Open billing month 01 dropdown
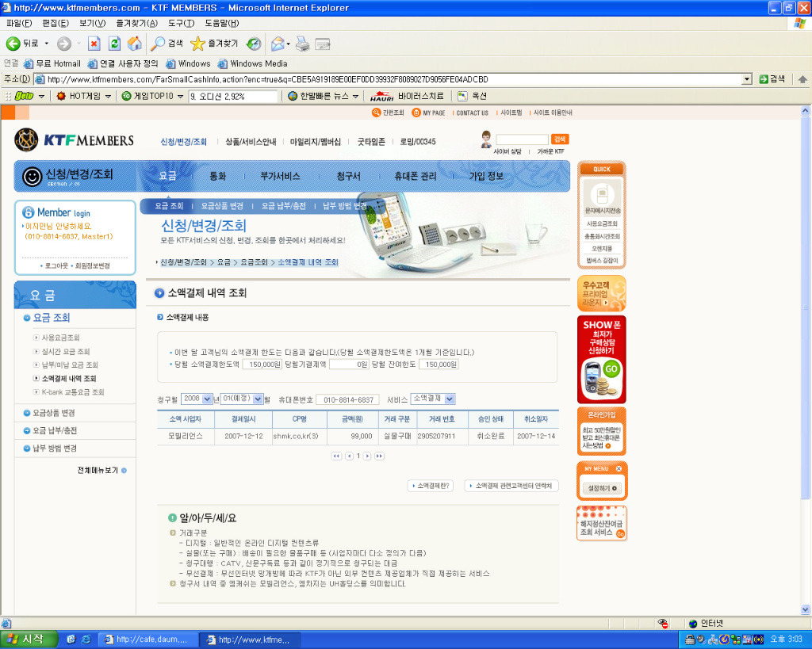 259,399
